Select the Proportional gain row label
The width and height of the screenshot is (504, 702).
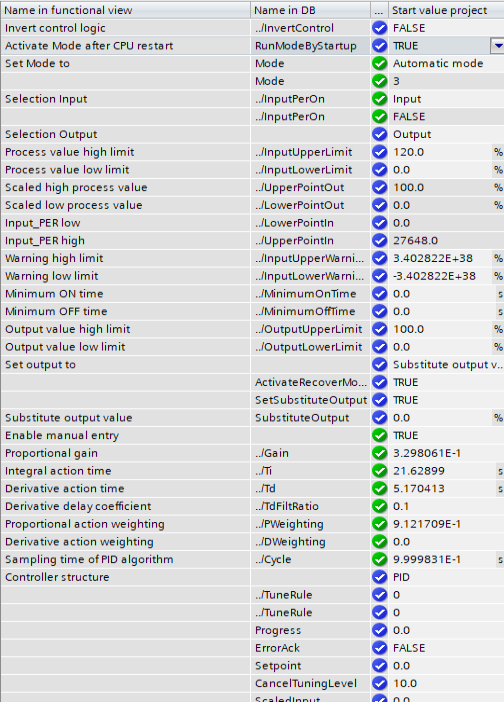(x=51, y=453)
